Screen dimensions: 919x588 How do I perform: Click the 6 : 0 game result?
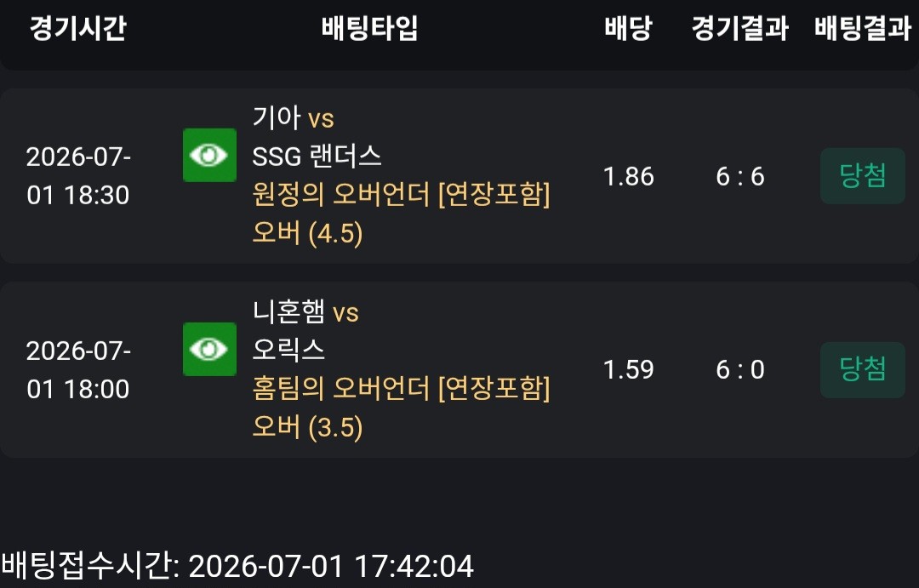pyautogui.click(x=740, y=370)
